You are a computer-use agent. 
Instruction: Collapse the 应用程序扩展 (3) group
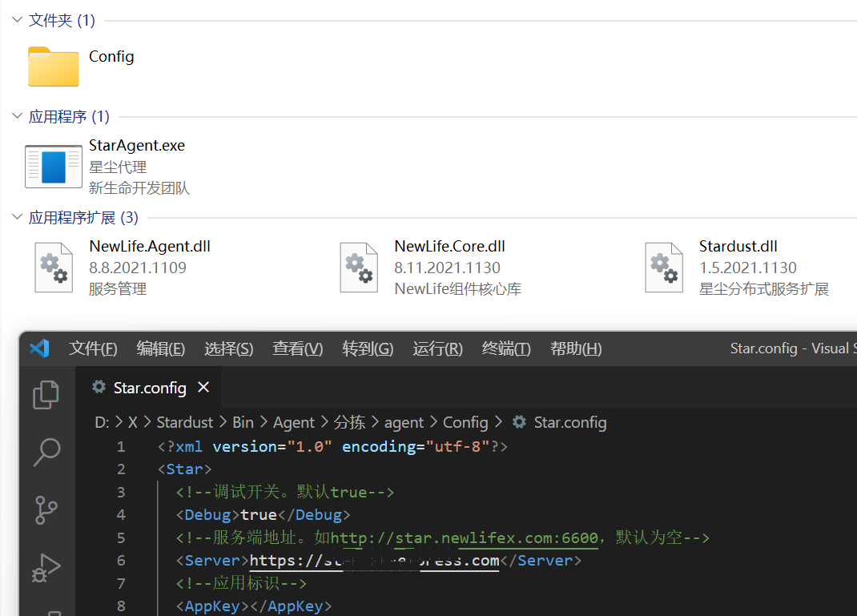pyautogui.click(x=17, y=217)
